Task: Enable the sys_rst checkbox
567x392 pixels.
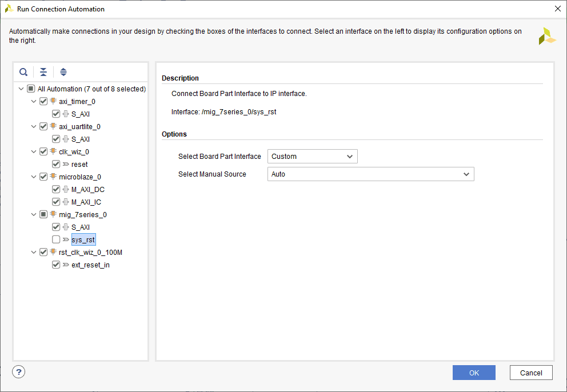Action: [56, 240]
